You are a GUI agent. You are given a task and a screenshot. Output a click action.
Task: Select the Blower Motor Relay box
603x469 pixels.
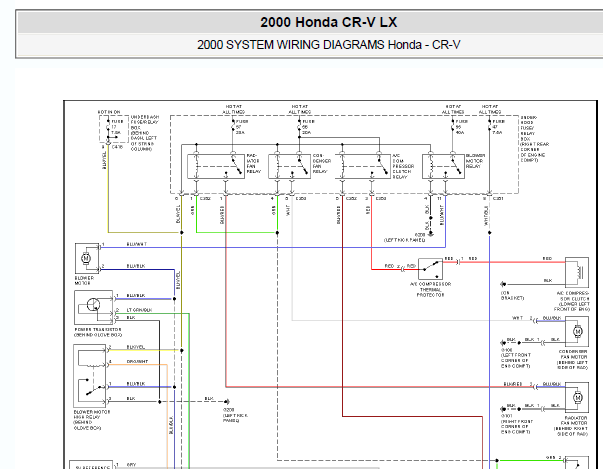coord(443,166)
